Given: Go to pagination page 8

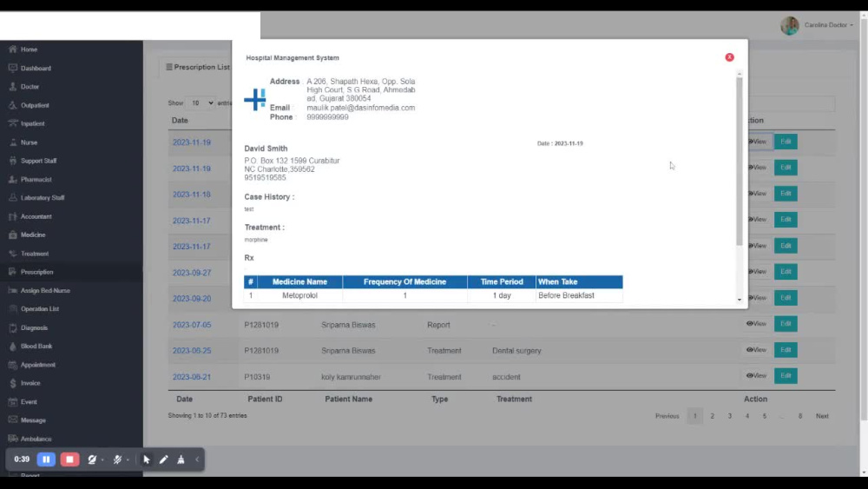Looking at the screenshot, I should pos(800,416).
